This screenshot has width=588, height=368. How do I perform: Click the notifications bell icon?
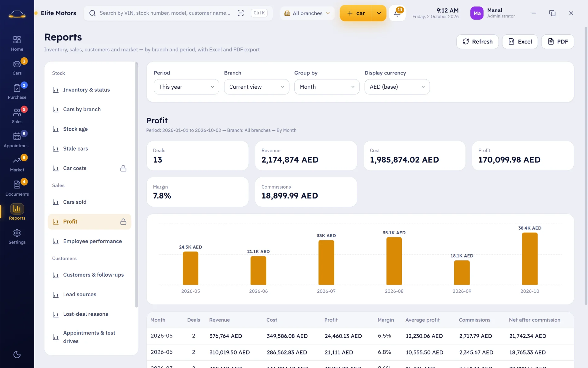point(397,13)
